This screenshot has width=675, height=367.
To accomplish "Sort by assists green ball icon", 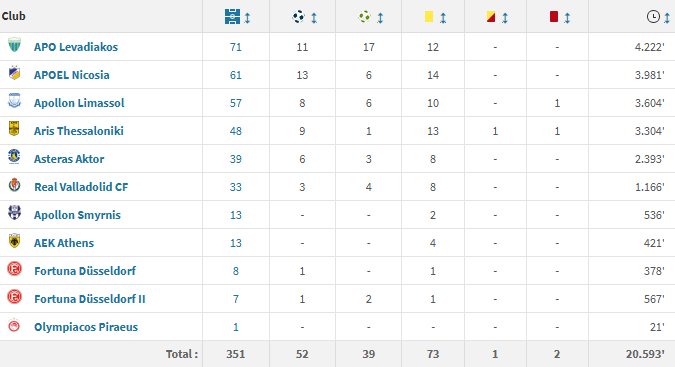I will click(x=365, y=17).
